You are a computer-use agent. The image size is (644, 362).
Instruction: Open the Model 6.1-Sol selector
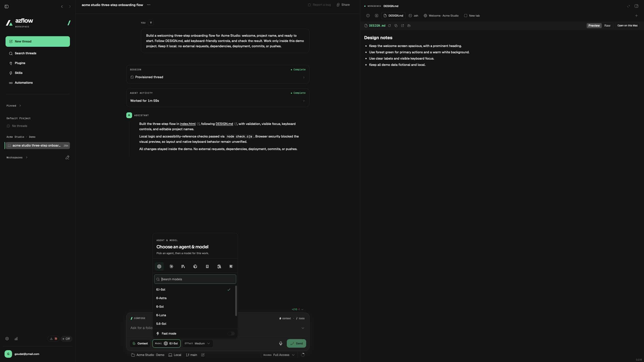click(167, 343)
